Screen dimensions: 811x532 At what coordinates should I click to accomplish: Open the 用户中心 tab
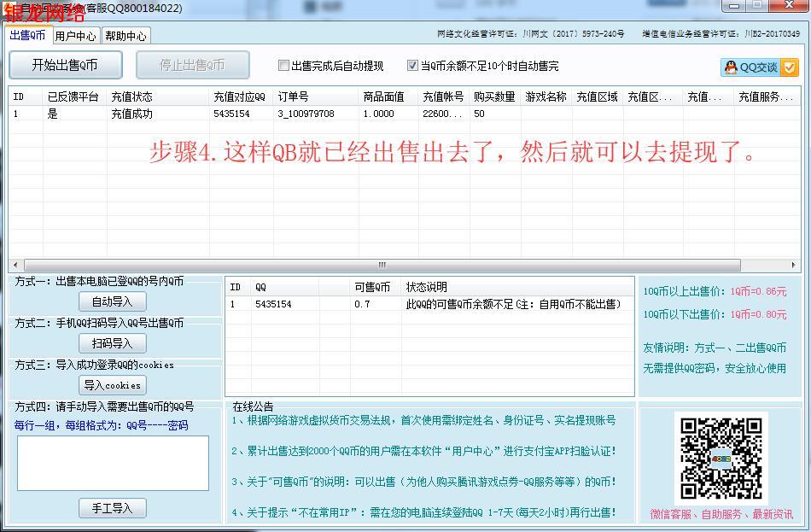click(x=75, y=36)
